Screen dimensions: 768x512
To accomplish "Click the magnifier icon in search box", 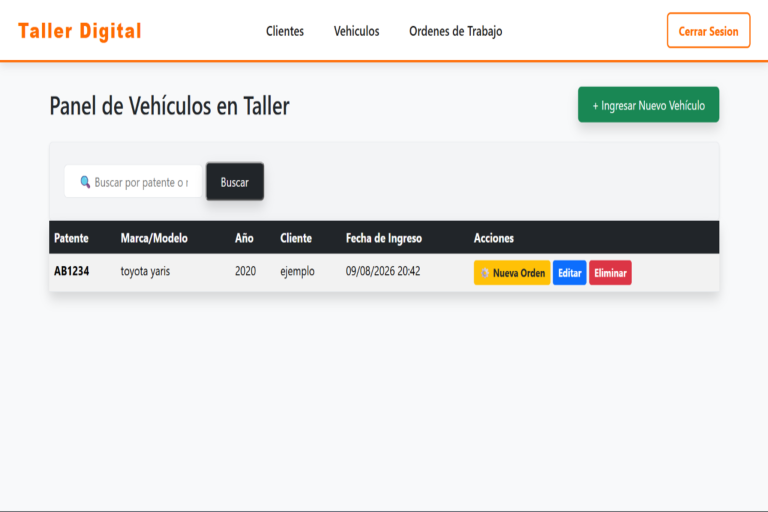I will pyautogui.click(x=85, y=182).
